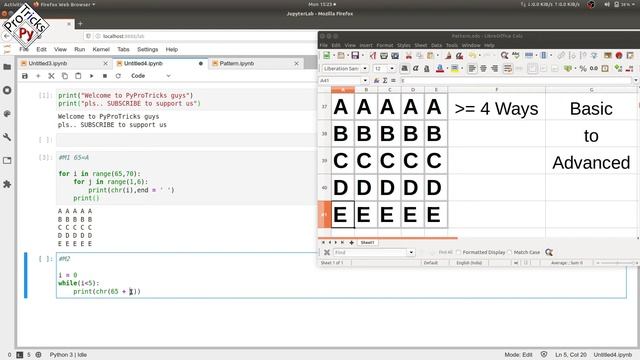Add a new sheet with the plus icon
Screen dimensions: 640x360
click(x=351, y=242)
